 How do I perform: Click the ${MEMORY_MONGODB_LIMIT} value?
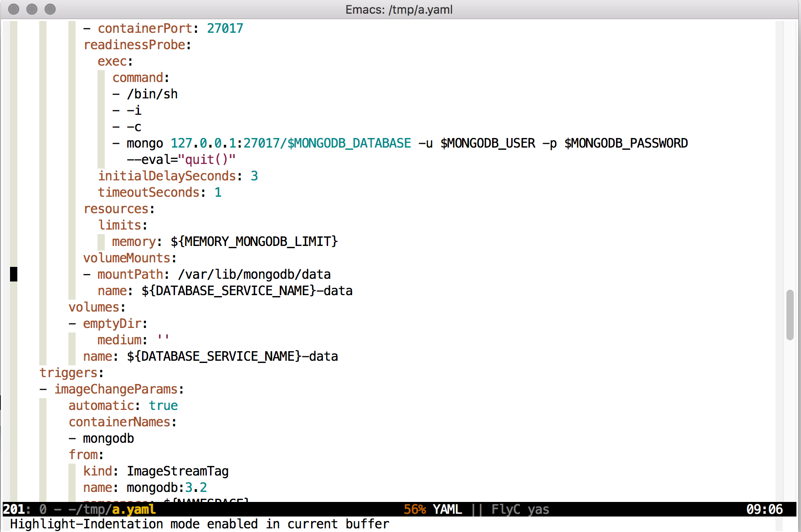[254, 241]
